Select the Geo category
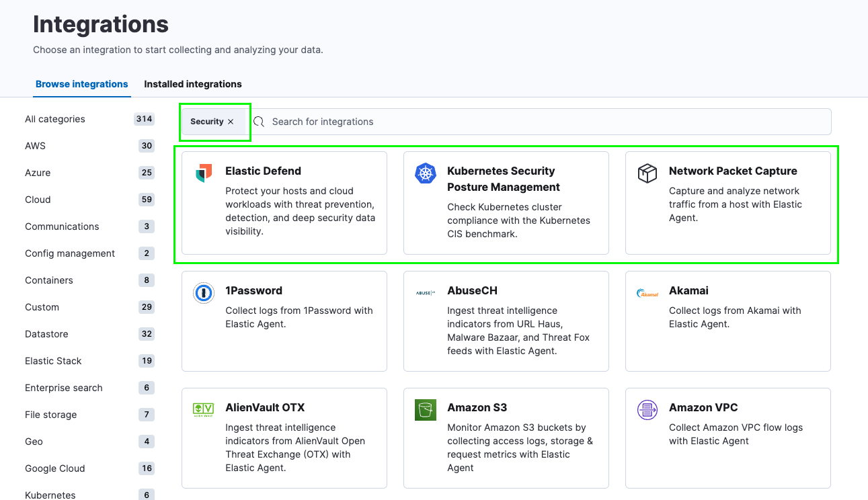The width and height of the screenshot is (868, 500). 34,442
